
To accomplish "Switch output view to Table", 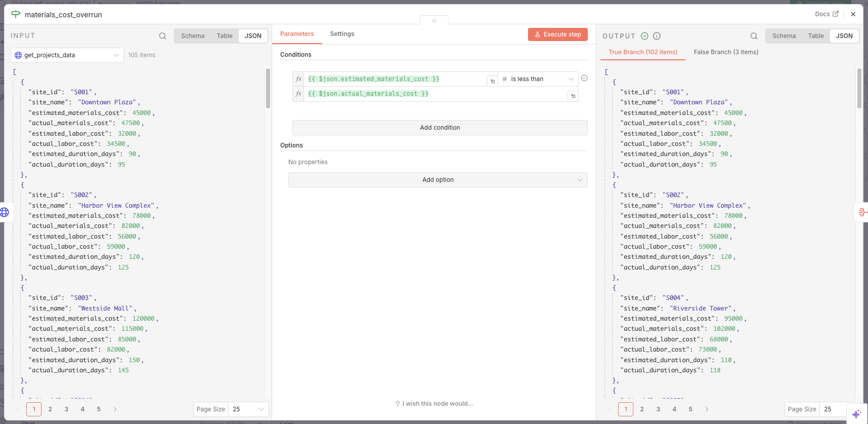I will point(816,36).
